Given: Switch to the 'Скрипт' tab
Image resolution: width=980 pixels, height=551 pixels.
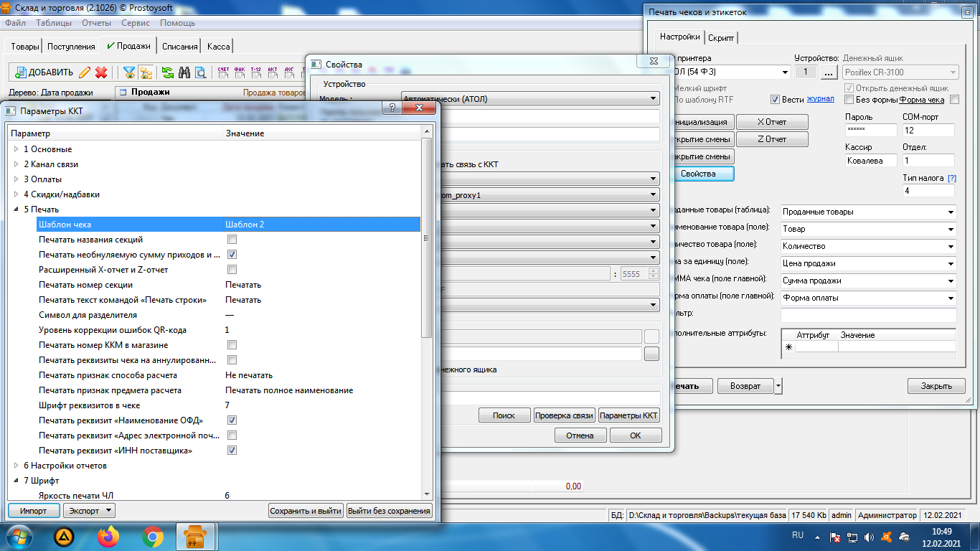Looking at the screenshot, I should (x=721, y=37).
